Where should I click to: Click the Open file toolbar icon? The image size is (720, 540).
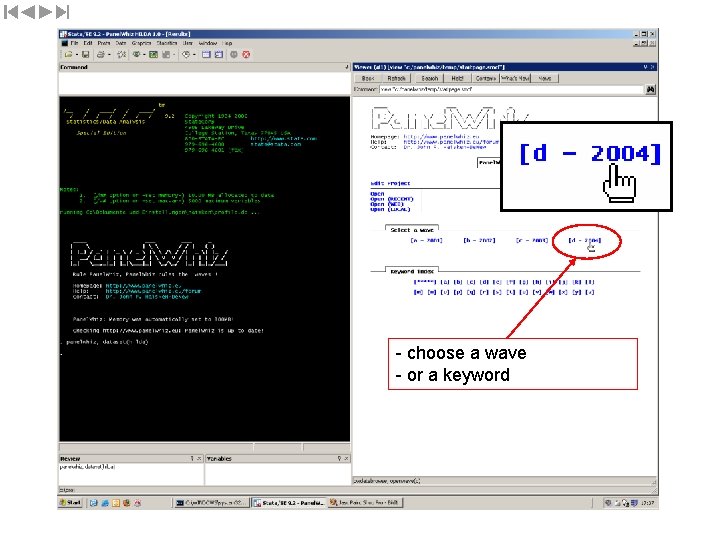point(68,55)
